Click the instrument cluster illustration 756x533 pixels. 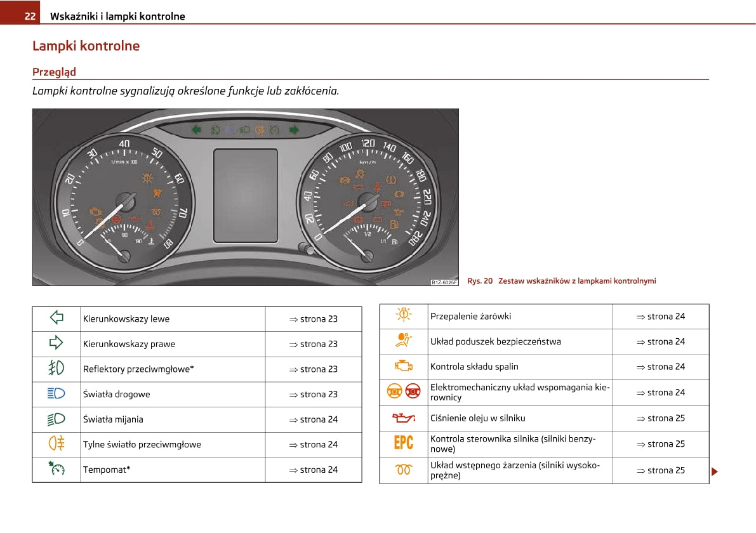(246, 197)
